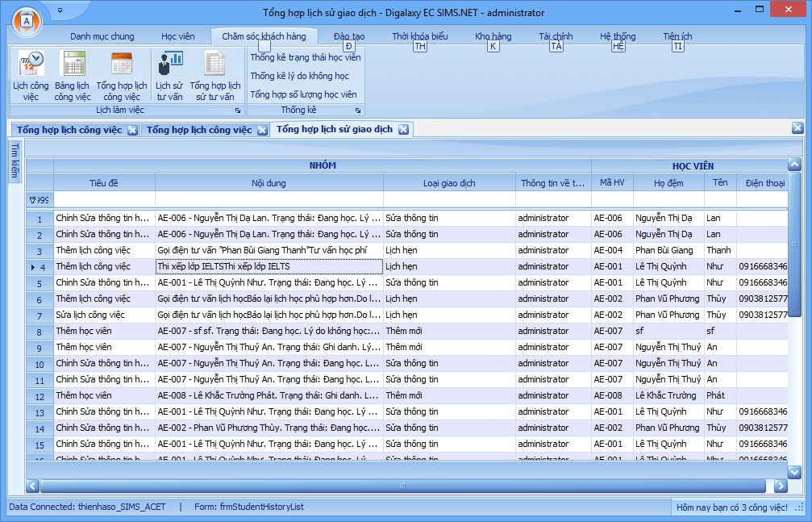
Task: Click the filter row under Nội dung column
Action: (269, 199)
